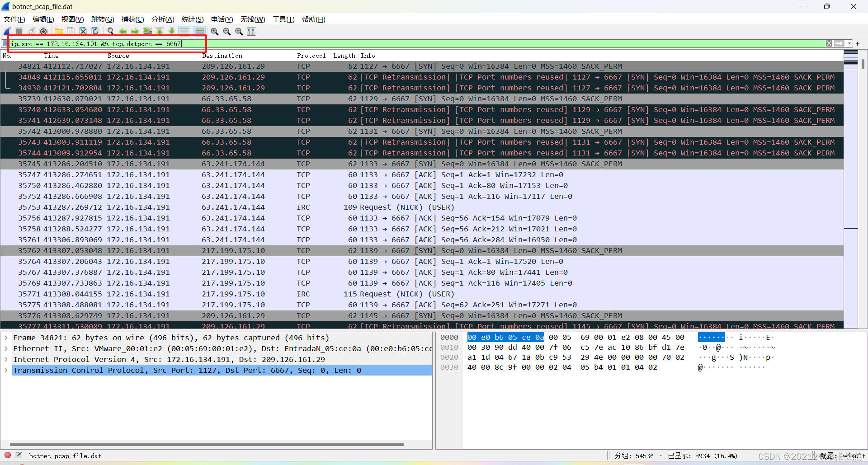Open Find packet magnifier icon
Viewport: 868px width, 465px height.
[x=111, y=31]
